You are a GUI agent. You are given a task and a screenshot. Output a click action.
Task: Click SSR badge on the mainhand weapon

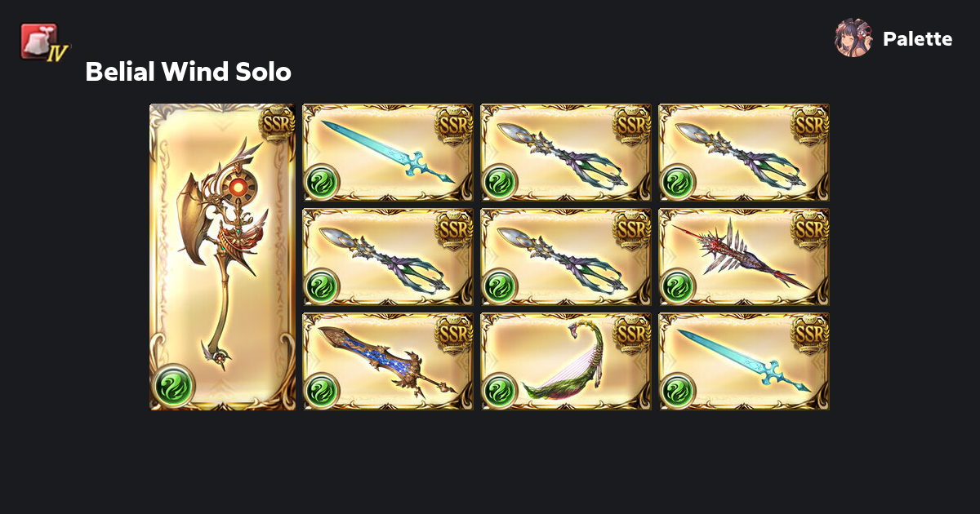coord(276,124)
